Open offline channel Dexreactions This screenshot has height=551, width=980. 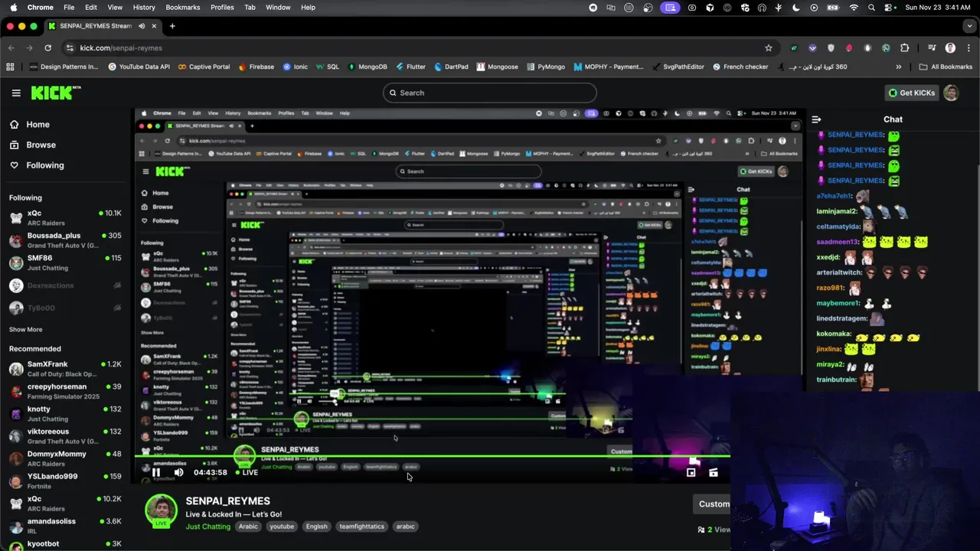pos(65,285)
